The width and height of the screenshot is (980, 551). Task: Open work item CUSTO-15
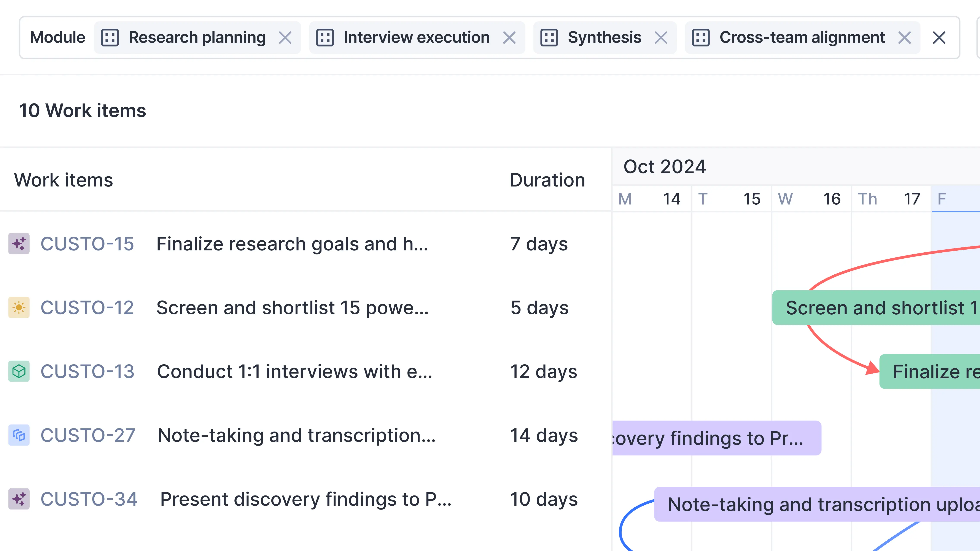[87, 244]
